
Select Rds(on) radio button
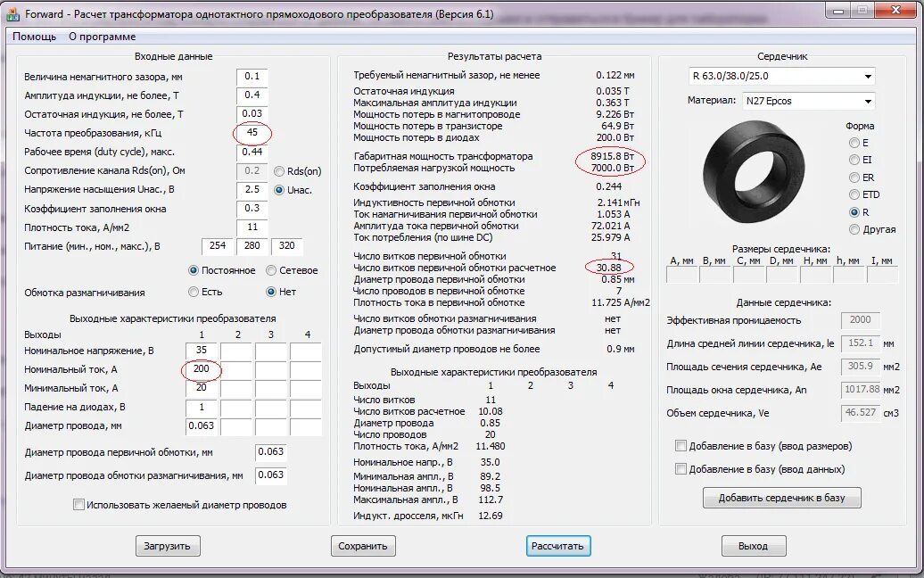point(279,171)
